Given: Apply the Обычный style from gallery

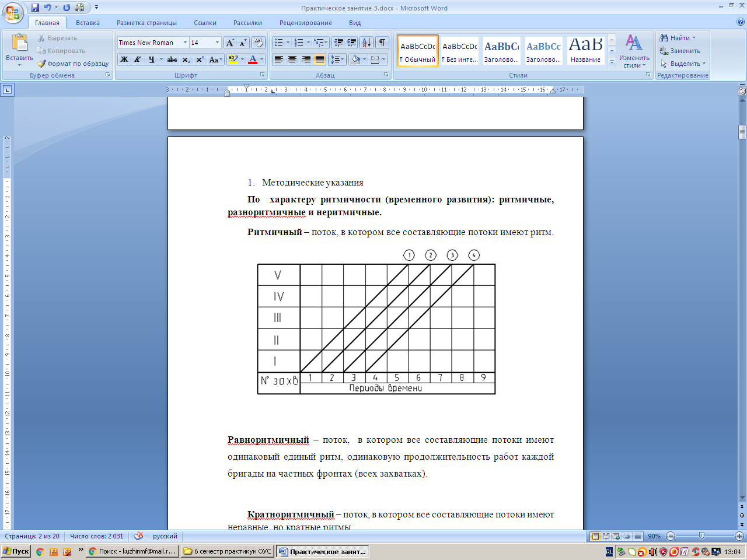Looking at the screenshot, I should 418,51.
